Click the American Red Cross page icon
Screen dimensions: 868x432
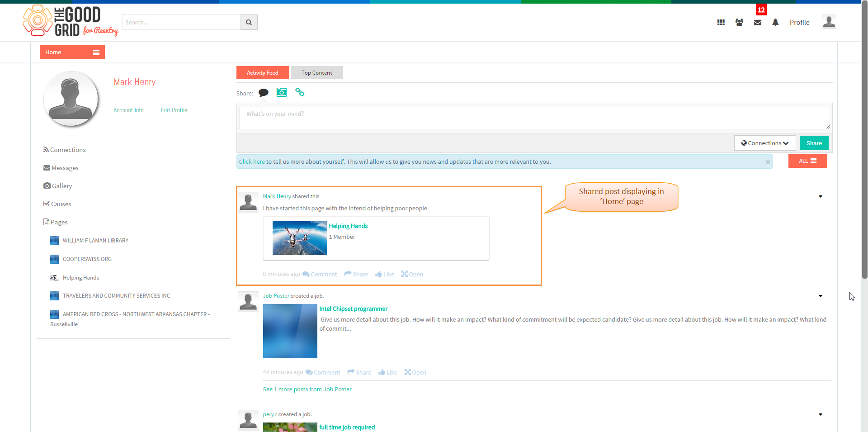click(55, 314)
